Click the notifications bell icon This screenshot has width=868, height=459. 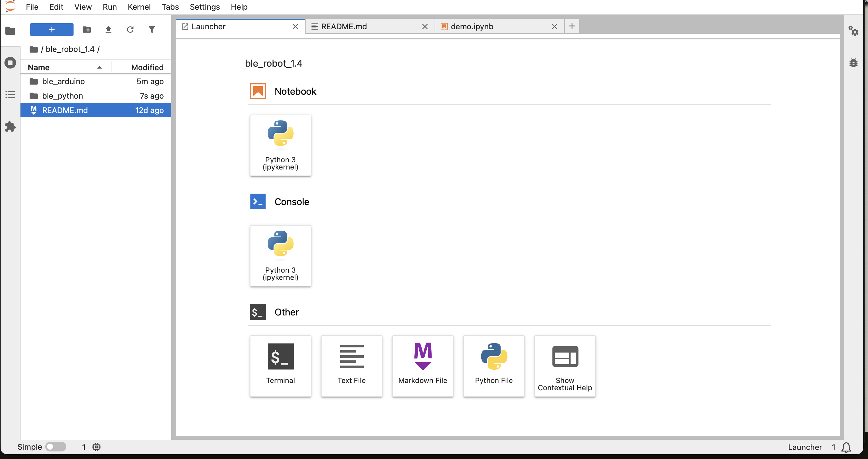click(x=846, y=447)
